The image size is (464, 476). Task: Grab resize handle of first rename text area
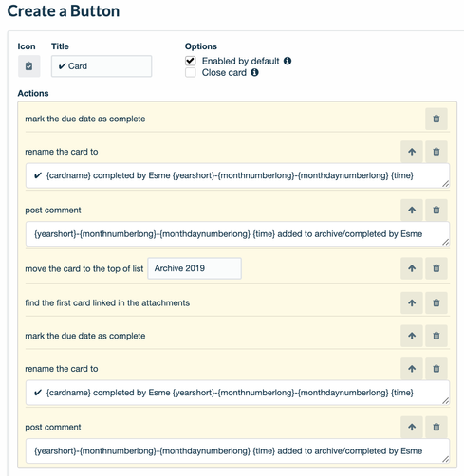click(445, 184)
